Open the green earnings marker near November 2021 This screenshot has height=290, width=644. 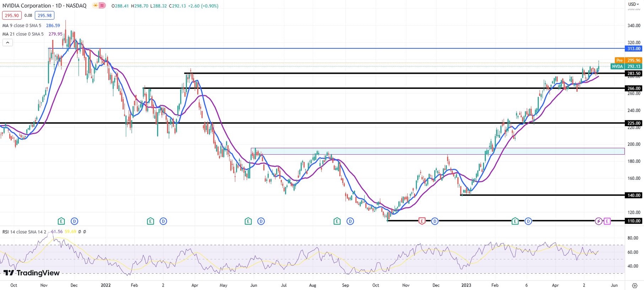(61, 221)
